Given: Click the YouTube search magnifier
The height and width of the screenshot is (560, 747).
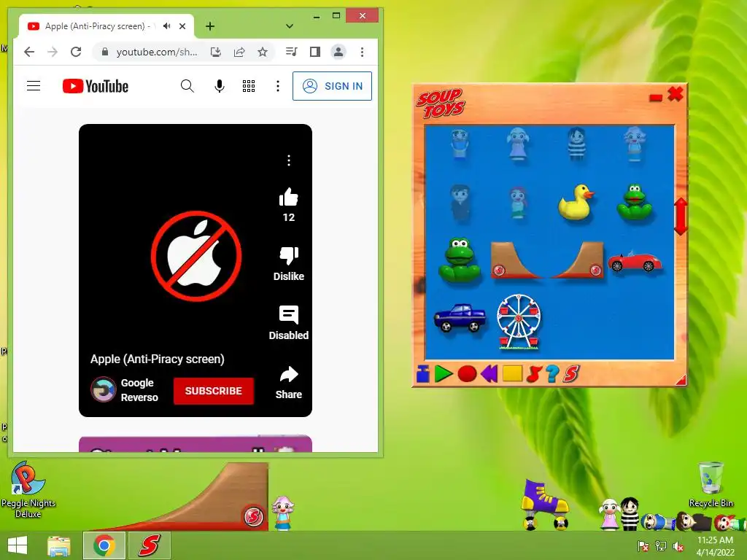Looking at the screenshot, I should 187,86.
